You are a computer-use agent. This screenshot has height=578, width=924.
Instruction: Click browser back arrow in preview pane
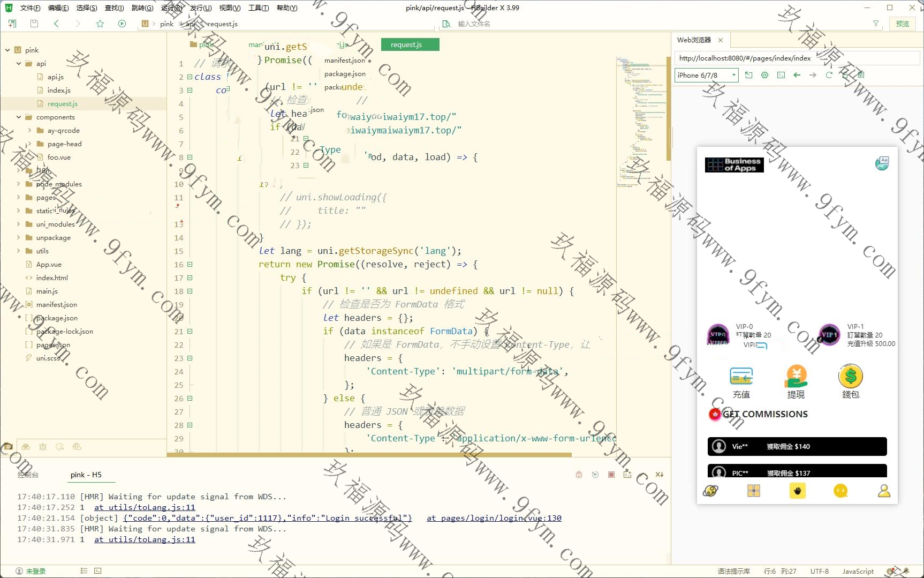coord(797,75)
